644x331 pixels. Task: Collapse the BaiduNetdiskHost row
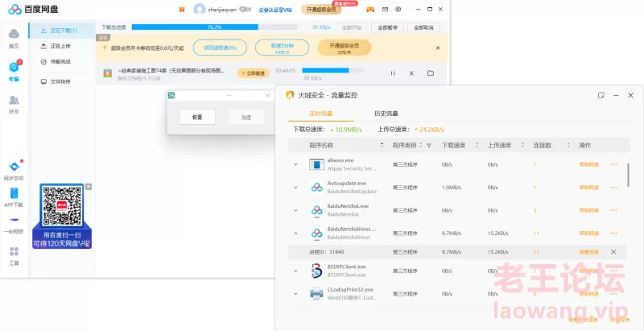[x=295, y=234]
